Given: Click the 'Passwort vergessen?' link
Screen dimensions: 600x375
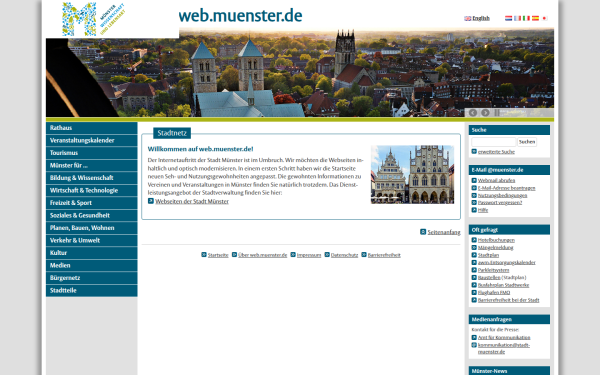Looking at the screenshot, I should 500,203.
